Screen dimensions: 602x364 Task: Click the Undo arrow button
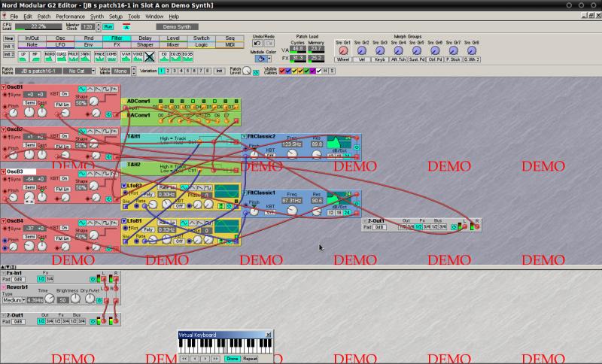[257, 44]
